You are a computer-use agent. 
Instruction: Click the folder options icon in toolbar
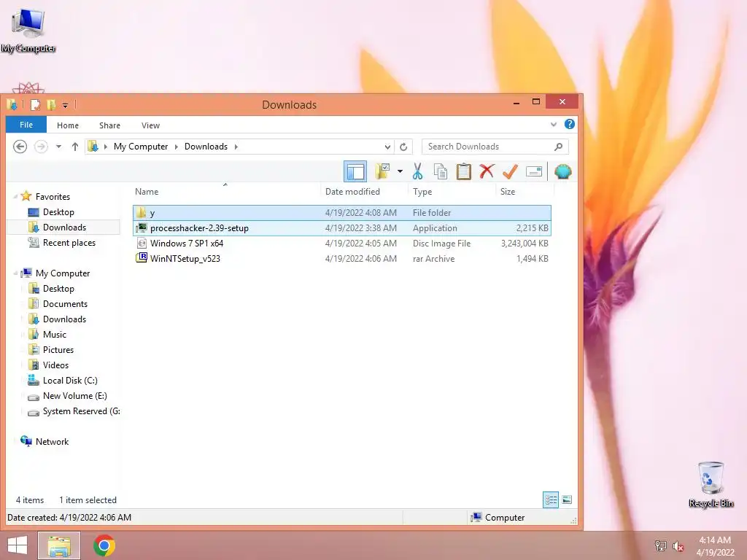pos(382,171)
